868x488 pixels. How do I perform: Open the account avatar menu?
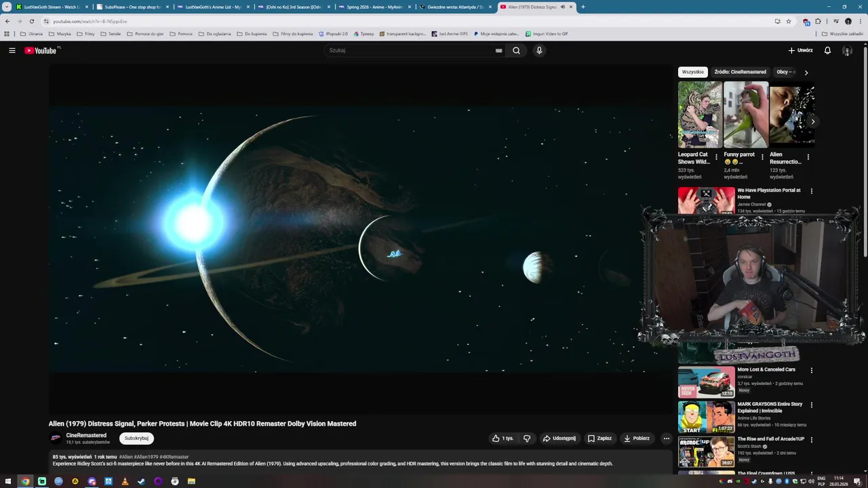pyautogui.click(x=847, y=50)
